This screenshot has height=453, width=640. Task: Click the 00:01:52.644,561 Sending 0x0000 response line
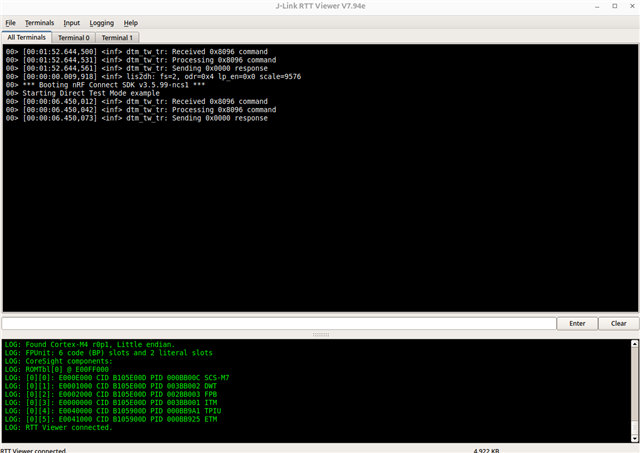coord(137,68)
